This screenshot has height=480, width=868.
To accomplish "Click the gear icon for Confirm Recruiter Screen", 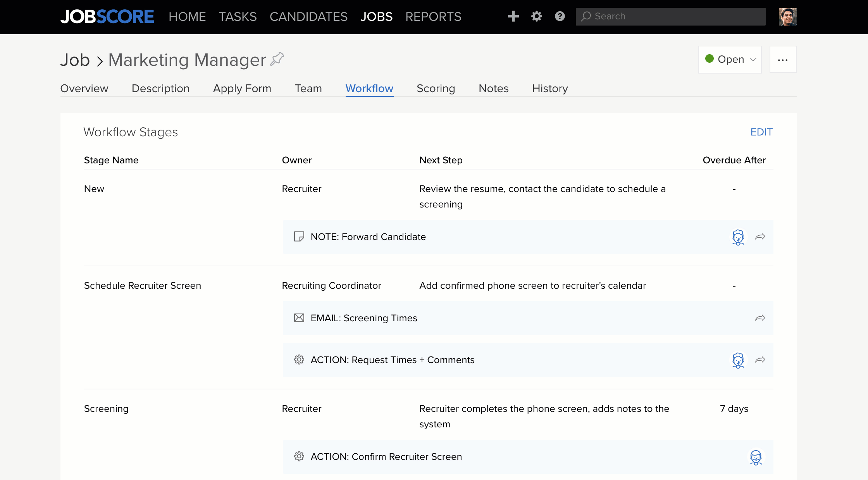I will point(299,456).
